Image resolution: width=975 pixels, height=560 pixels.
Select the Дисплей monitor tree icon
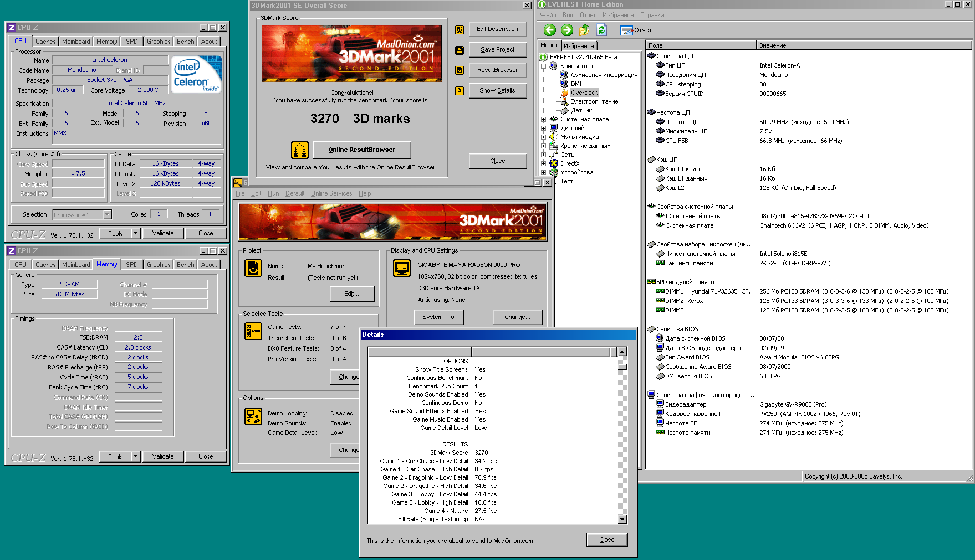click(x=554, y=128)
